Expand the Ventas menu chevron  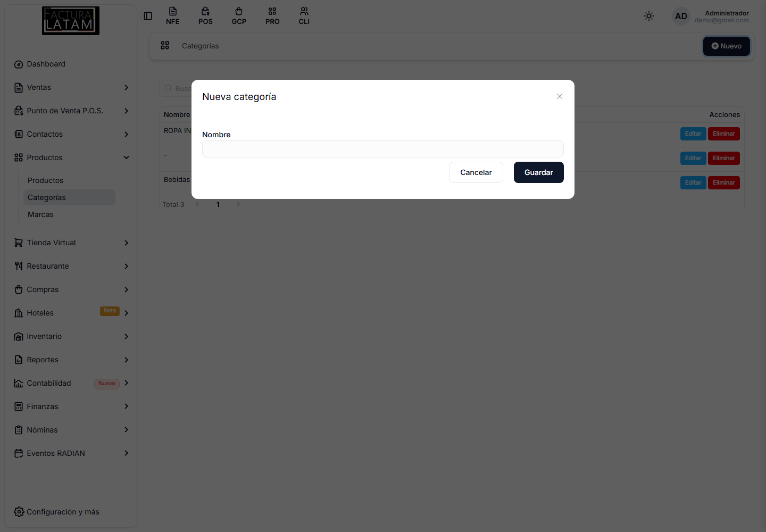126,87
